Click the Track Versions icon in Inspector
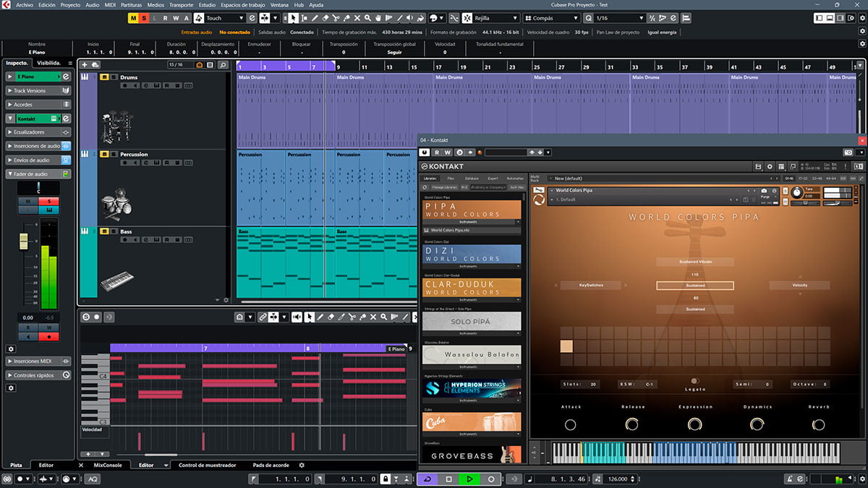Viewport: 868px width, 488px height. [66, 91]
